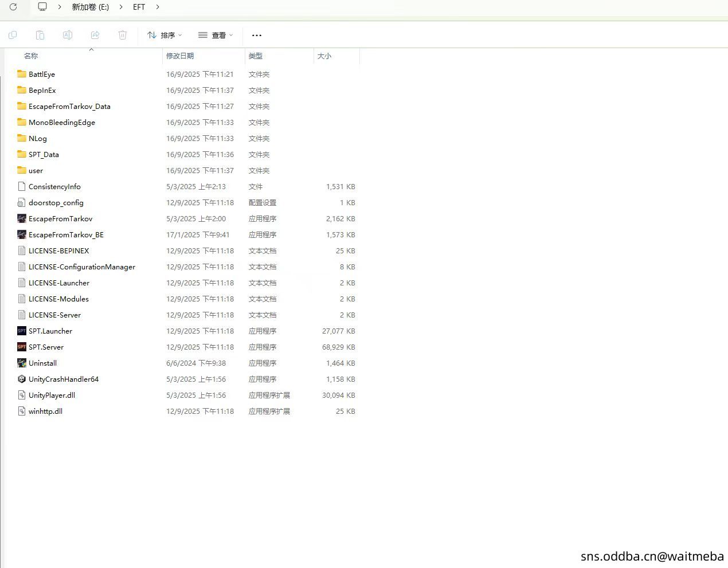Open the 排序 sort dropdown

165,36
